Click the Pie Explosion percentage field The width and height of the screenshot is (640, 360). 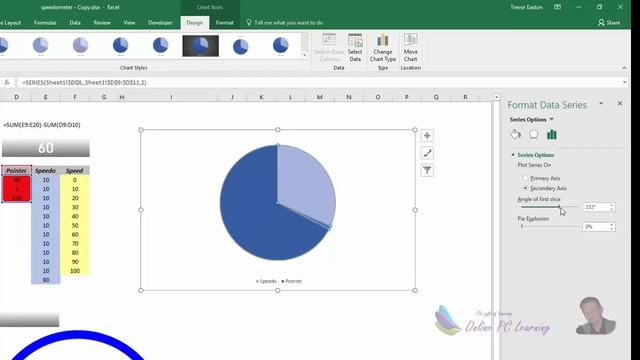tap(596, 227)
